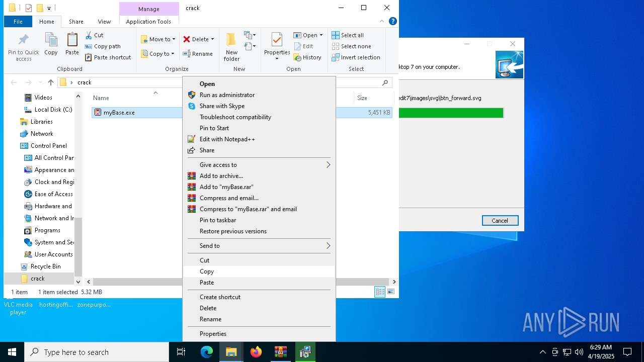Screen dimensions: 644x362
Task: Click the History ribbon item
Action: [x=307, y=57]
